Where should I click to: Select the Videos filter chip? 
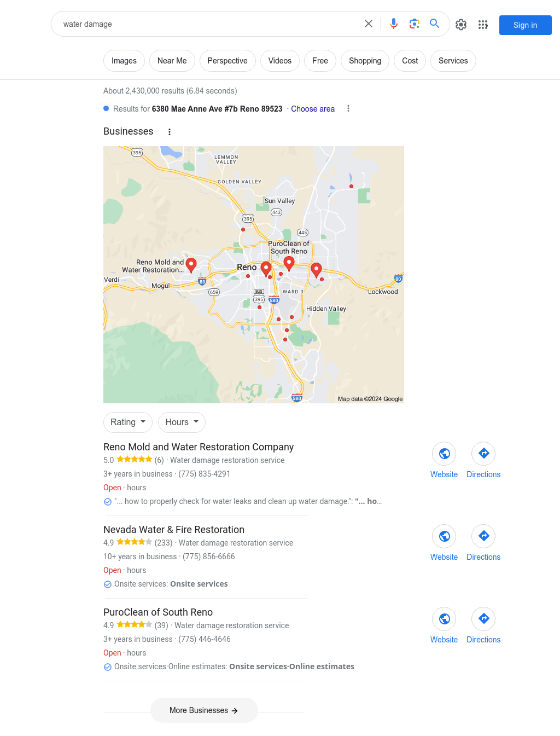pyautogui.click(x=280, y=61)
